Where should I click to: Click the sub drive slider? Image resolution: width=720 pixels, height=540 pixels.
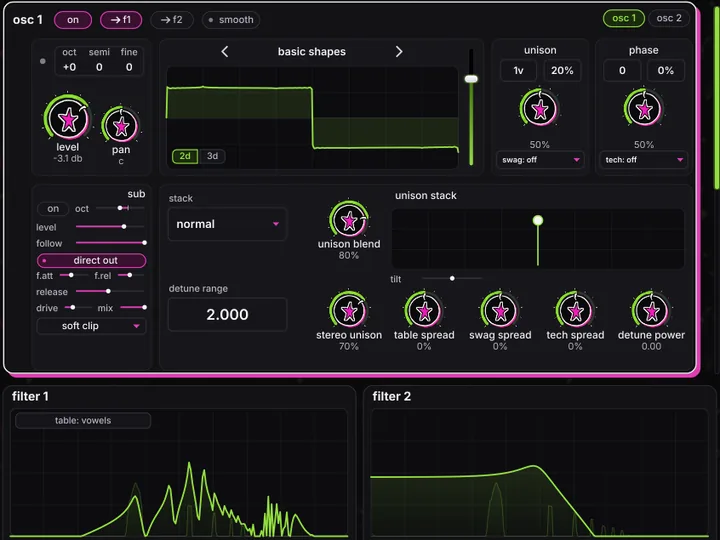click(x=76, y=307)
